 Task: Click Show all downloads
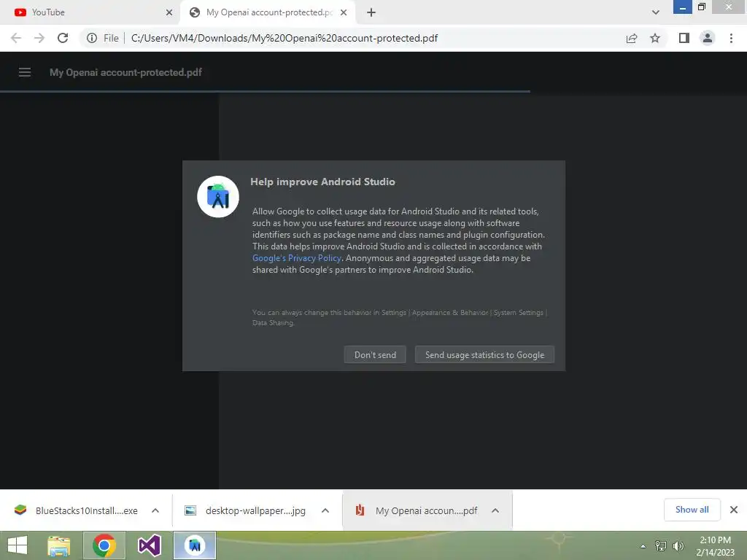click(x=692, y=510)
